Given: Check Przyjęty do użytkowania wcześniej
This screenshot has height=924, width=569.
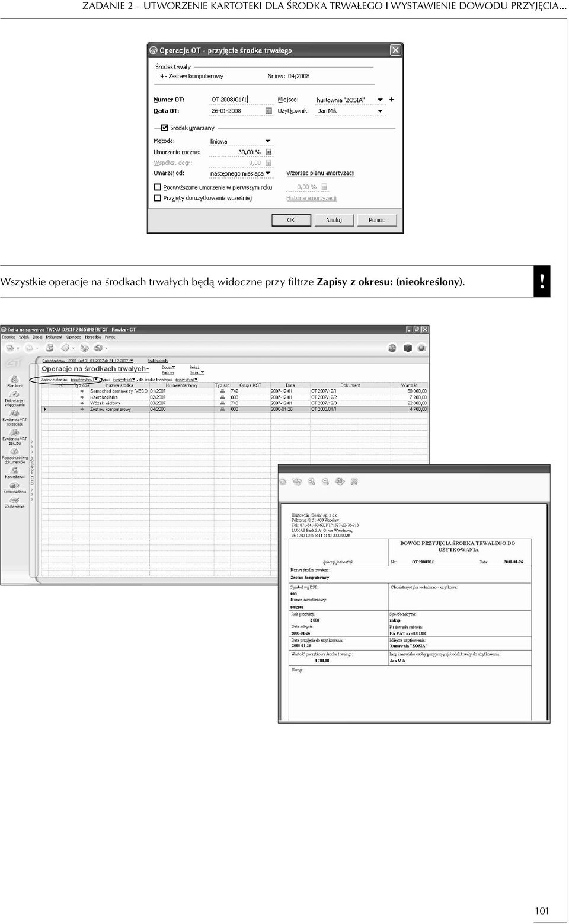Looking at the screenshot, I should point(158,198).
